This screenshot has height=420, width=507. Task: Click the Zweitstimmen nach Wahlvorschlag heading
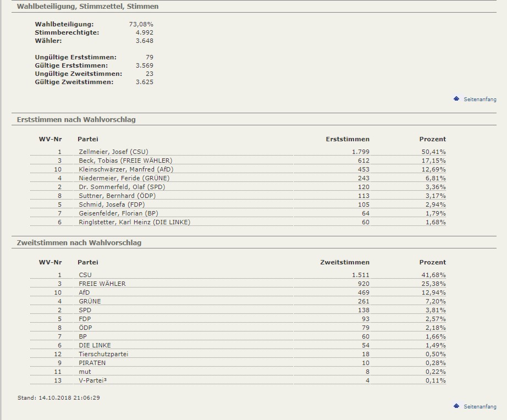coord(79,243)
